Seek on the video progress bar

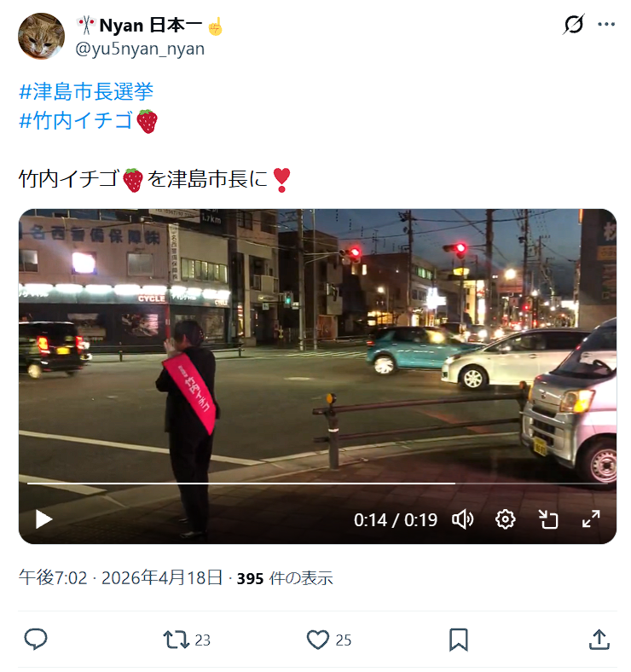coord(317,484)
